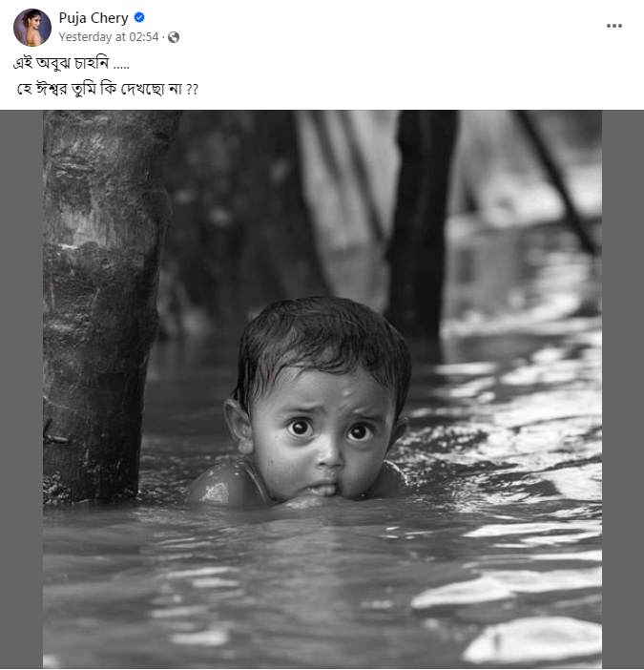Image resolution: width=644 pixels, height=670 pixels.
Task: Click the child's ear next to the tree
Action: point(238,425)
